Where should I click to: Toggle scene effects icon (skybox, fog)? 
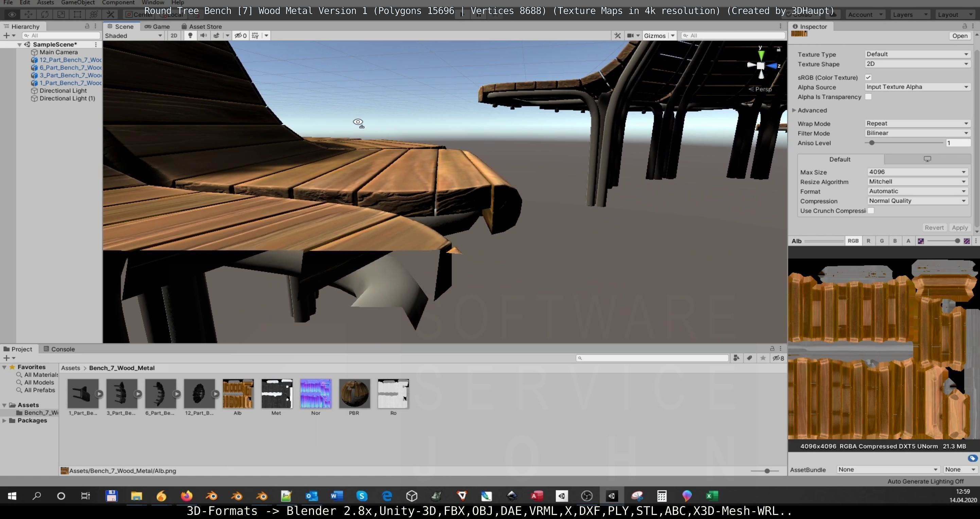[216, 35]
